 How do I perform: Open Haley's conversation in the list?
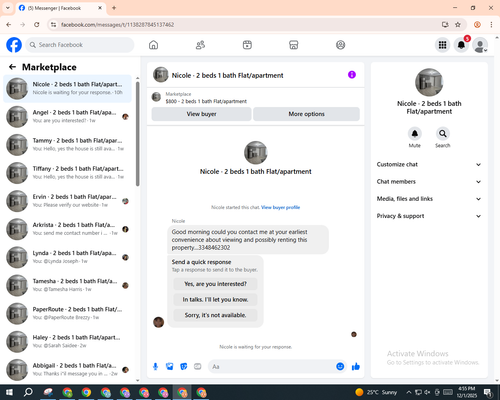tap(68, 342)
